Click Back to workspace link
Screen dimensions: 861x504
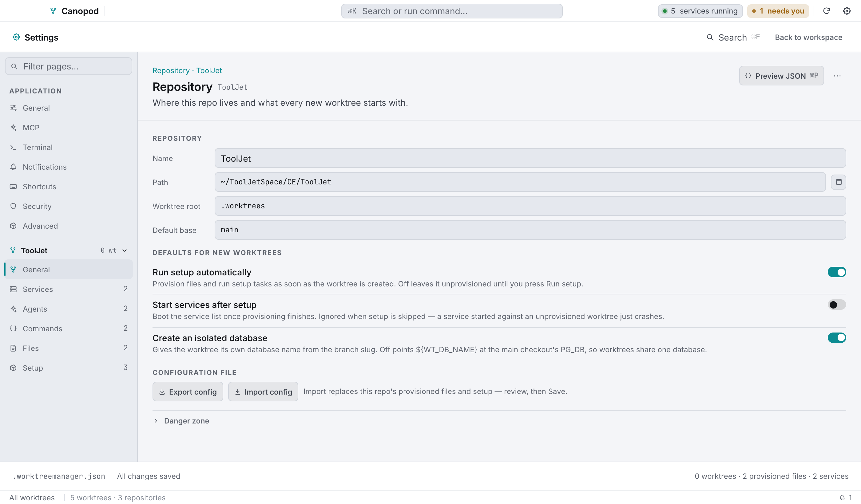[x=808, y=37]
